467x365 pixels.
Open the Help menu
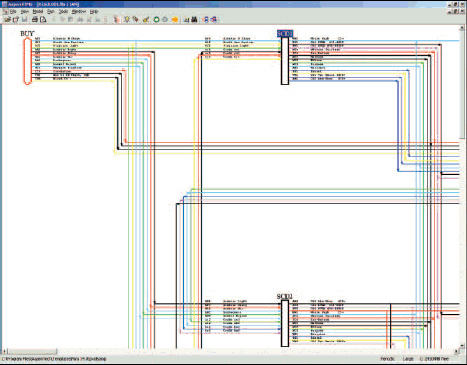94,11
